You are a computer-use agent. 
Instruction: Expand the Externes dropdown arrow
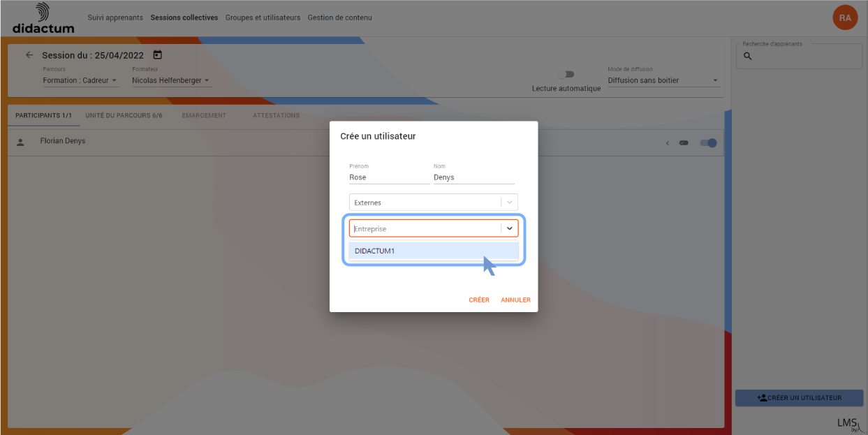[510, 202]
